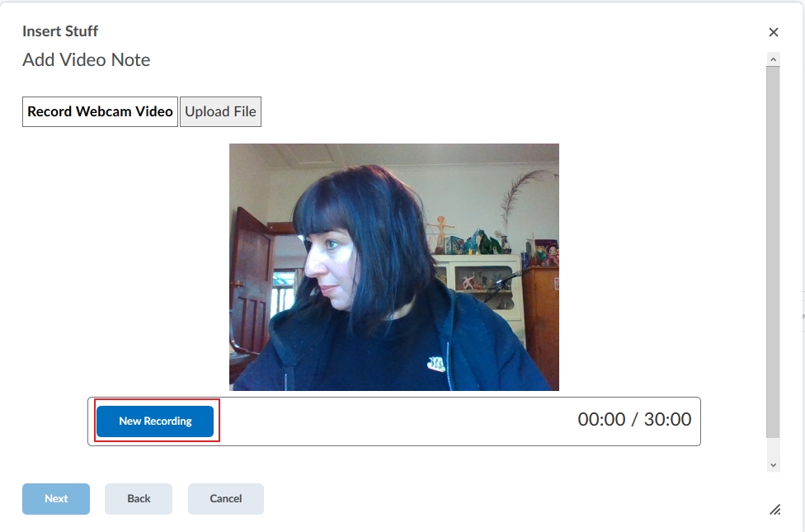Click the 00:00 / 30:00 timer
The width and height of the screenshot is (805, 532).
[x=634, y=420]
